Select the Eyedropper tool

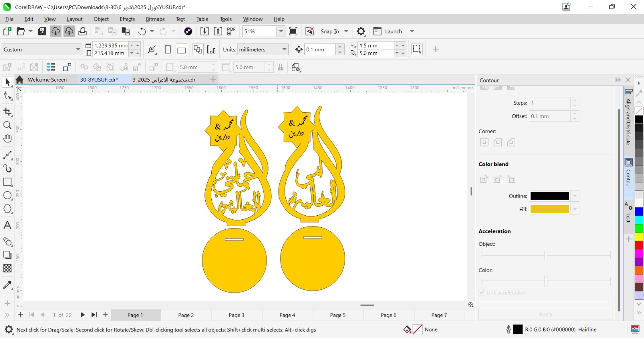(x=7, y=285)
